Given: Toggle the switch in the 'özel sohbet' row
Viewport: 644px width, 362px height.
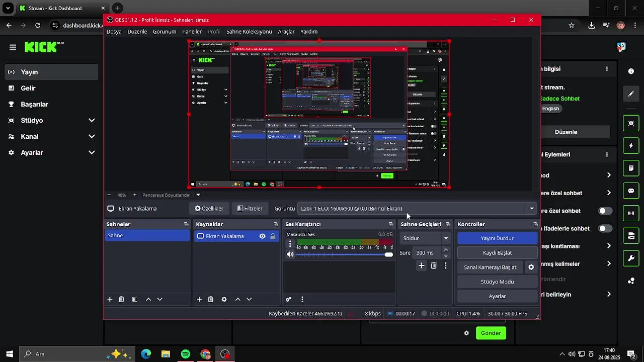Looking at the screenshot, I should [x=605, y=211].
